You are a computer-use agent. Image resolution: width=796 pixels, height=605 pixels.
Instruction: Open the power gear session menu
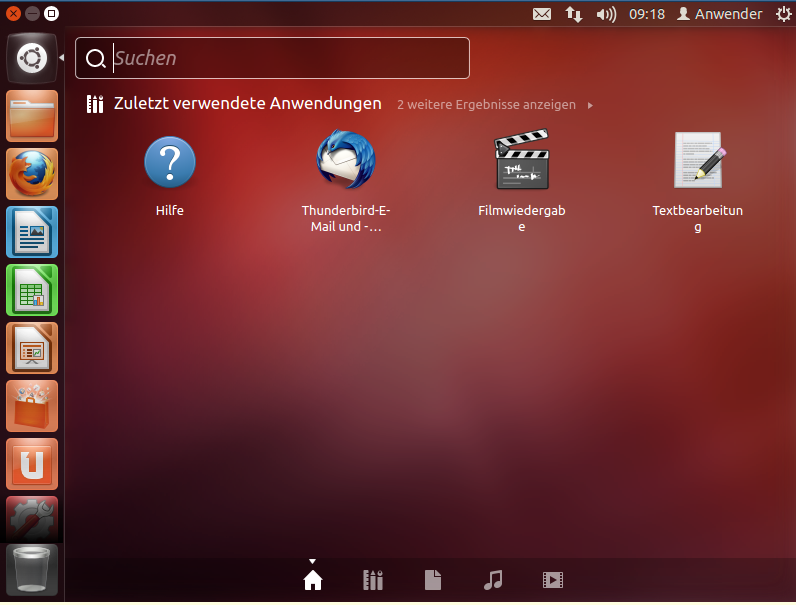[783, 14]
